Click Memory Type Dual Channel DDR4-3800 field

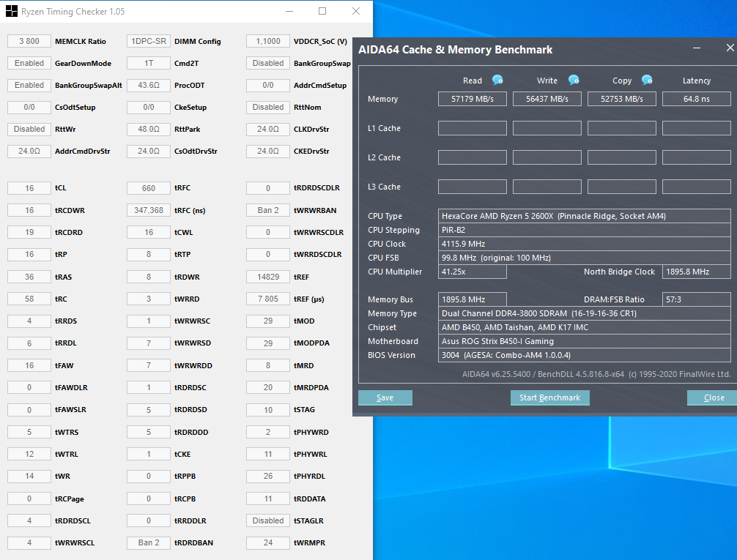pos(584,313)
